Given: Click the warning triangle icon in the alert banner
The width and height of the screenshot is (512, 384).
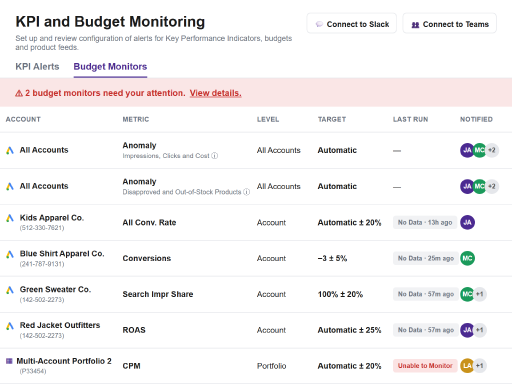Looking at the screenshot, I should (19, 93).
